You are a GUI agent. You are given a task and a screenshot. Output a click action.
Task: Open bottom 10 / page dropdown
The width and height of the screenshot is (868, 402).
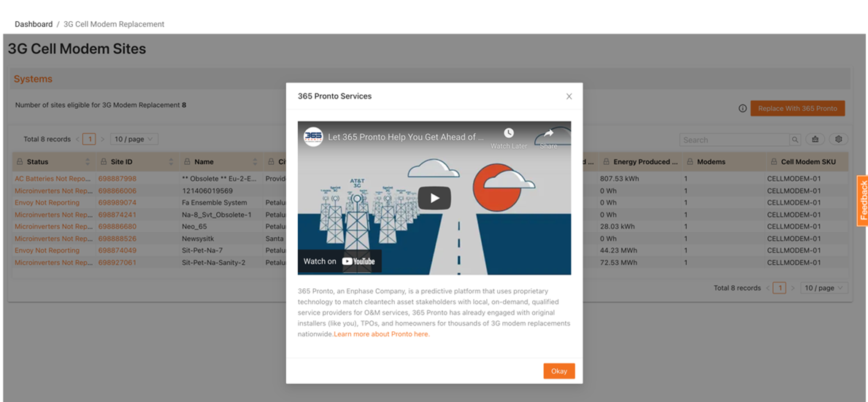click(823, 288)
